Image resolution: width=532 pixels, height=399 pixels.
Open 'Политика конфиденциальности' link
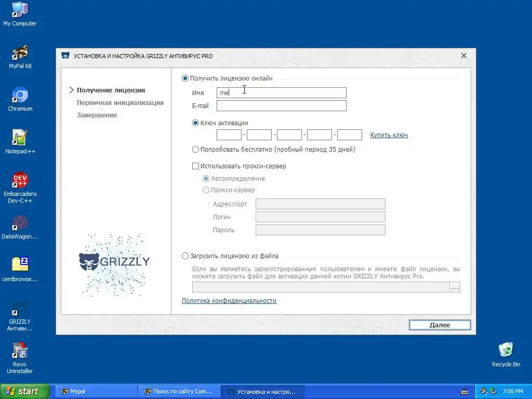click(229, 301)
